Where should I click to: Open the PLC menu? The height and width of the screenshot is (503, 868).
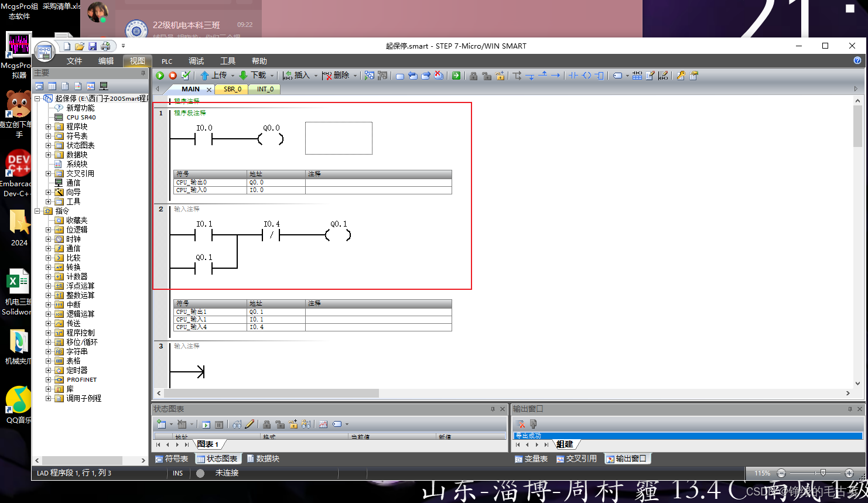pyautogui.click(x=167, y=61)
